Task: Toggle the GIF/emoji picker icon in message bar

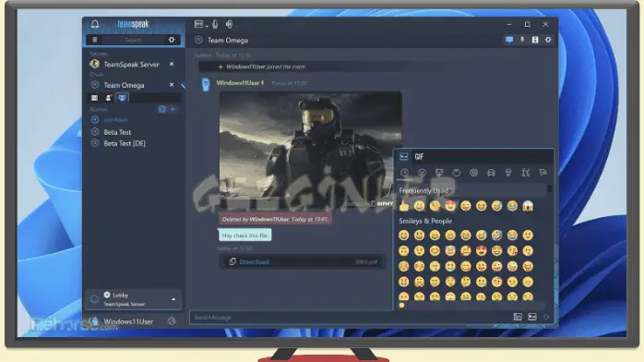Action: click(x=531, y=317)
